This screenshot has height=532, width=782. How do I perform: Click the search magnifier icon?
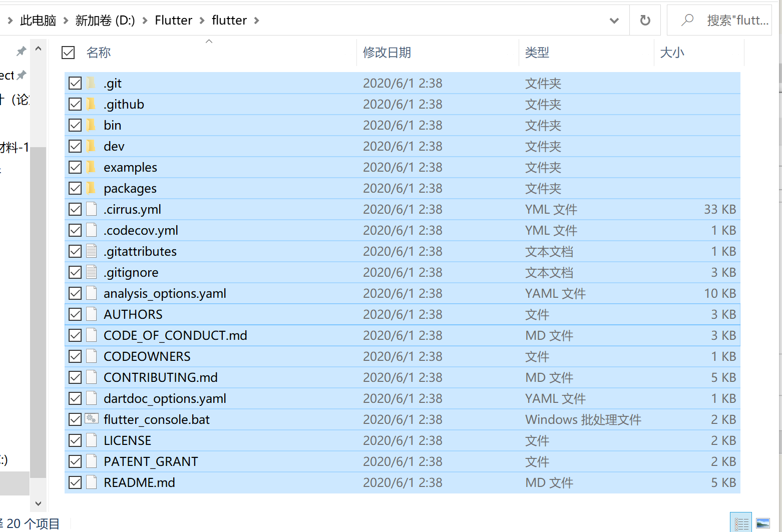click(688, 20)
